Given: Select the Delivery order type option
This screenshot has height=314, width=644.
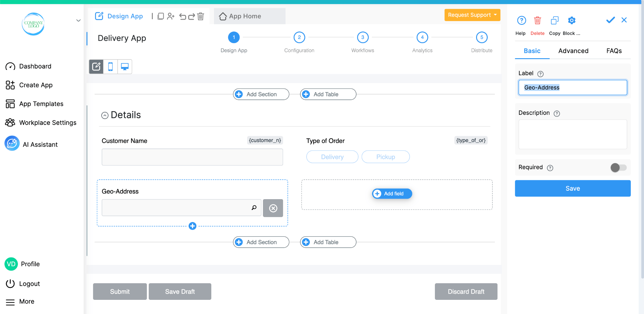Looking at the screenshot, I should click(x=332, y=157).
